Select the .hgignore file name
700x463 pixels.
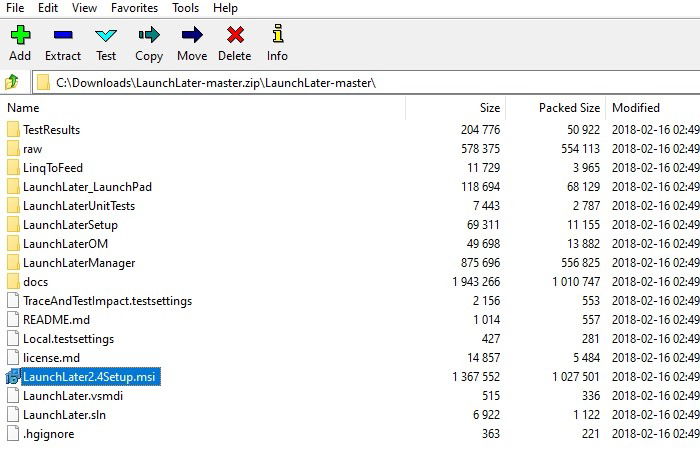tap(49, 434)
